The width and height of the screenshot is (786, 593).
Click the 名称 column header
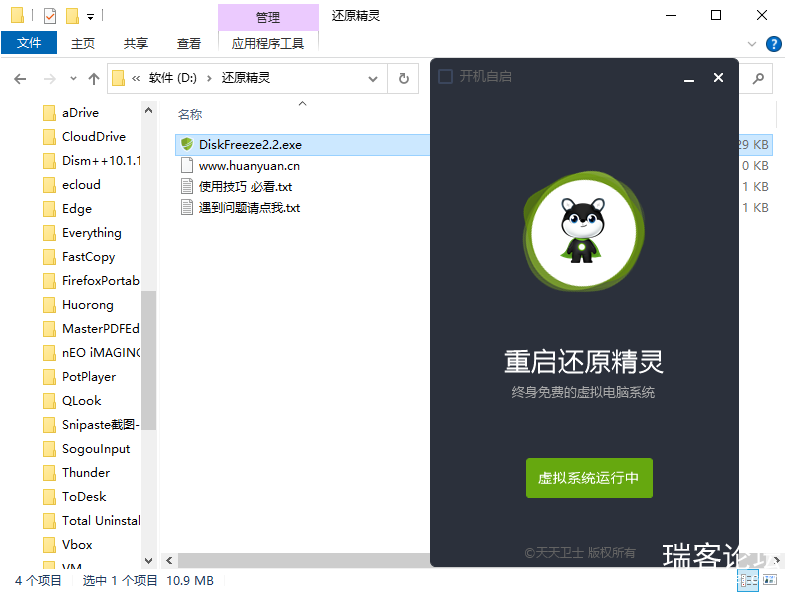coord(190,115)
